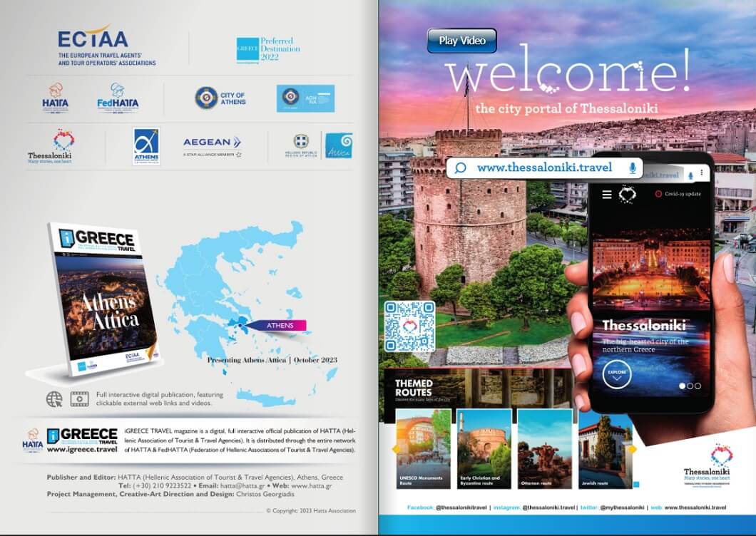Click the magnifier icon in the search bar
Image resolution: width=756 pixels, height=536 pixels.
460,168
